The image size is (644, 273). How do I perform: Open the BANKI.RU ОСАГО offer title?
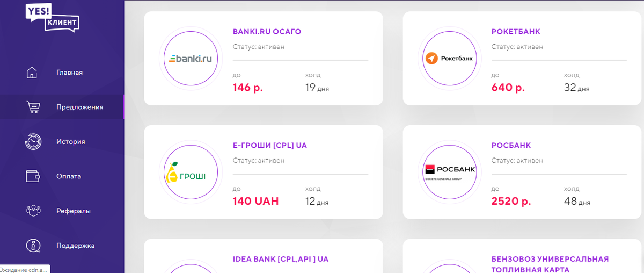click(x=267, y=32)
